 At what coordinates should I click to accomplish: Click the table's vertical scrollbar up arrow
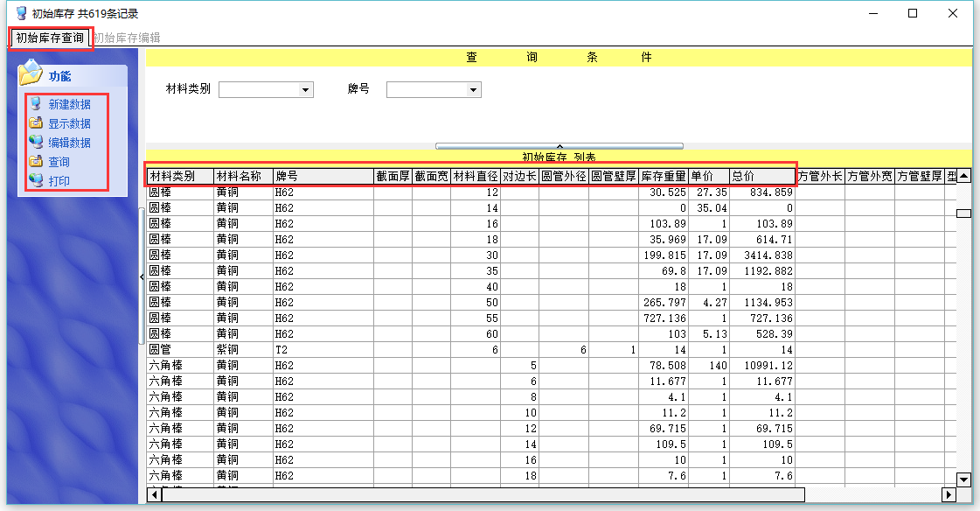pos(963,176)
